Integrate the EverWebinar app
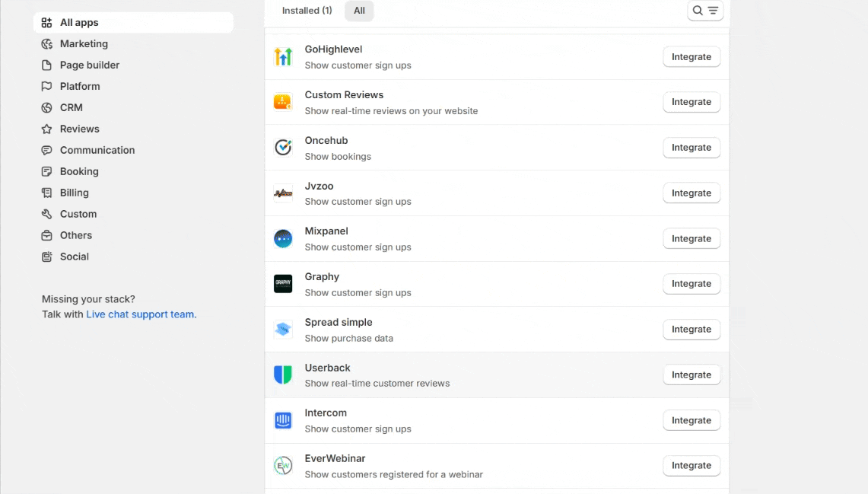This screenshot has height=494, width=868. (692, 466)
